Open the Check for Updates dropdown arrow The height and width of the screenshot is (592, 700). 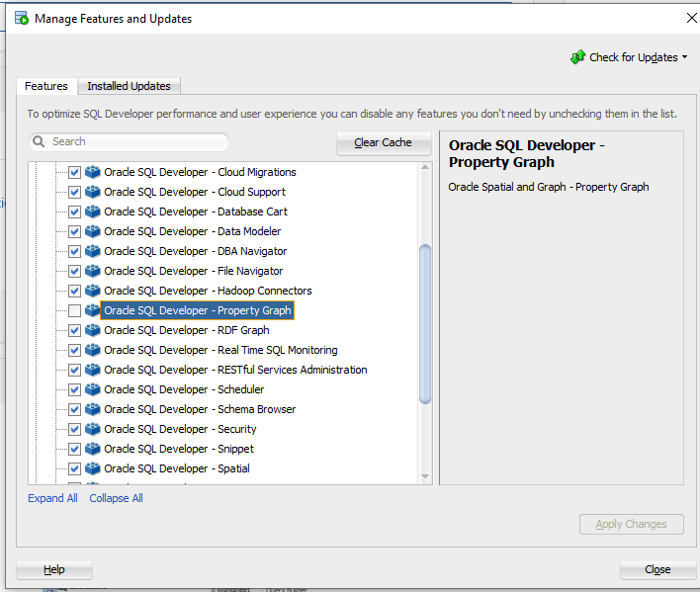[x=685, y=57]
